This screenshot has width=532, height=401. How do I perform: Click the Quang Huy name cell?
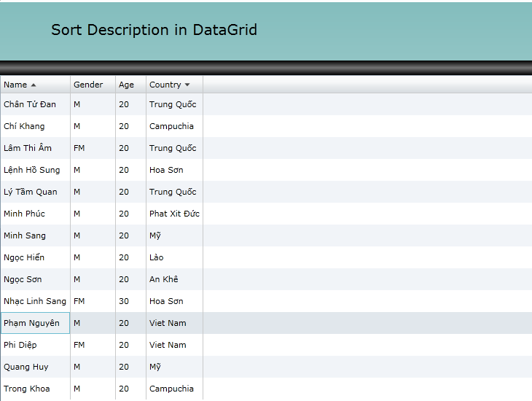pos(26,367)
